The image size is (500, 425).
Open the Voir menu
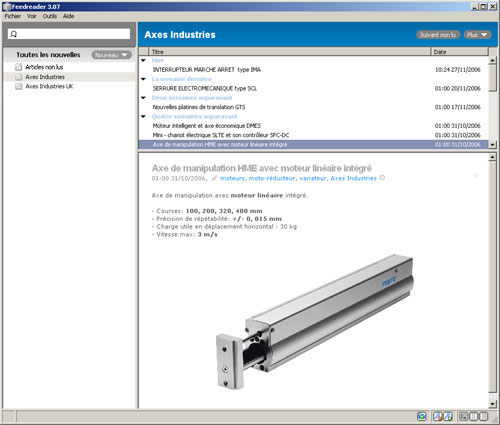[32, 16]
